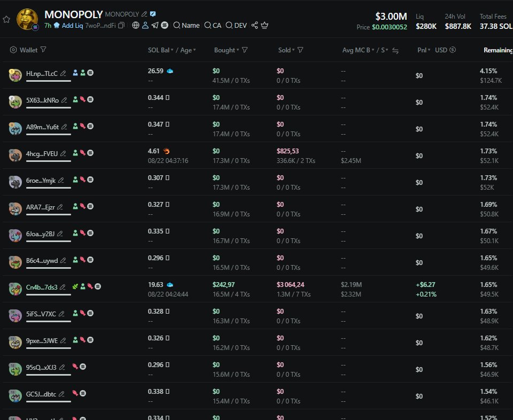Select the $242,97 bought value

point(223,285)
